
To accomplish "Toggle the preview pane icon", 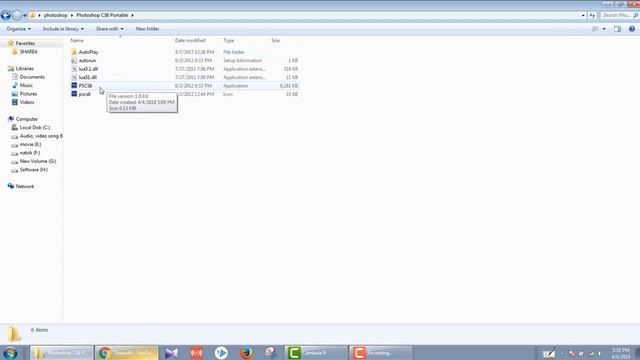I will [x=618, y=29].
